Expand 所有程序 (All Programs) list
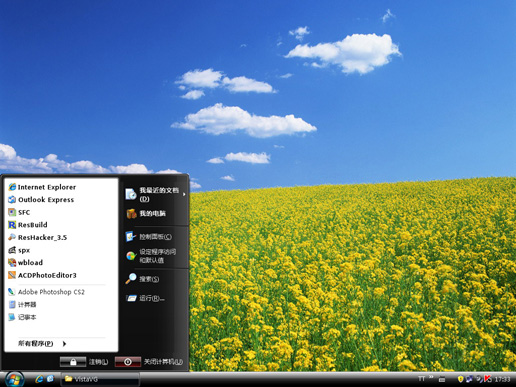 42,343
